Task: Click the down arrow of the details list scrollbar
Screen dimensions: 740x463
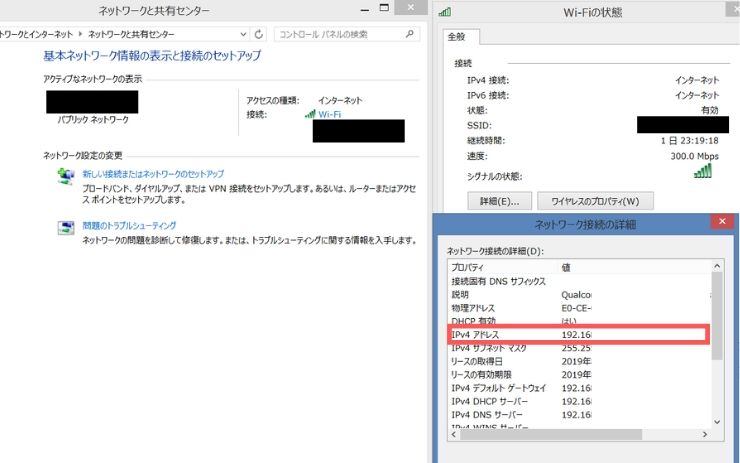Action: [717, 422]
